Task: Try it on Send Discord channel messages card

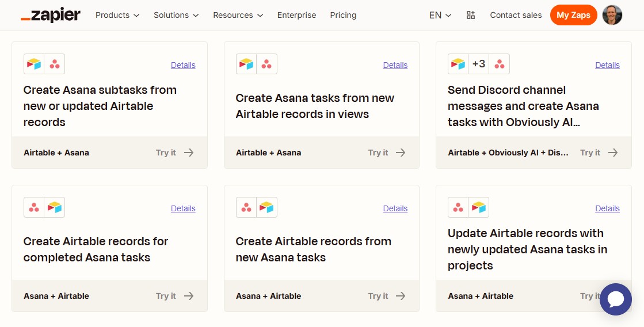Action: click(x=590, y=153)
